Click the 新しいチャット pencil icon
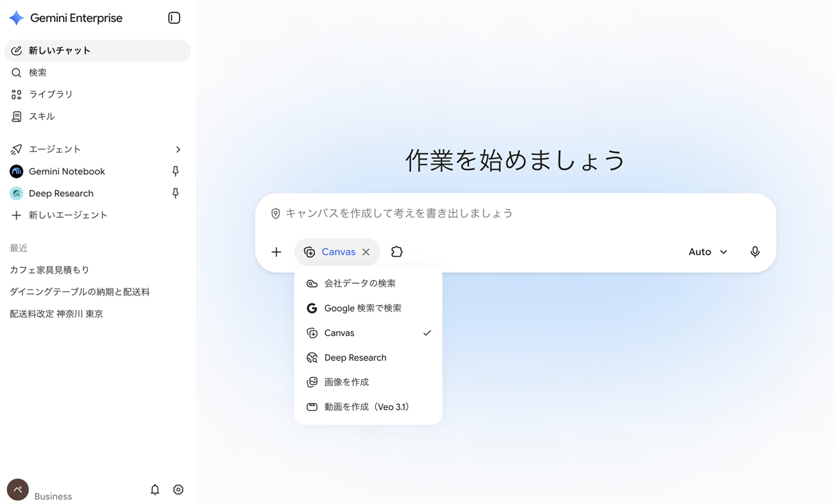 click(16, 51)
